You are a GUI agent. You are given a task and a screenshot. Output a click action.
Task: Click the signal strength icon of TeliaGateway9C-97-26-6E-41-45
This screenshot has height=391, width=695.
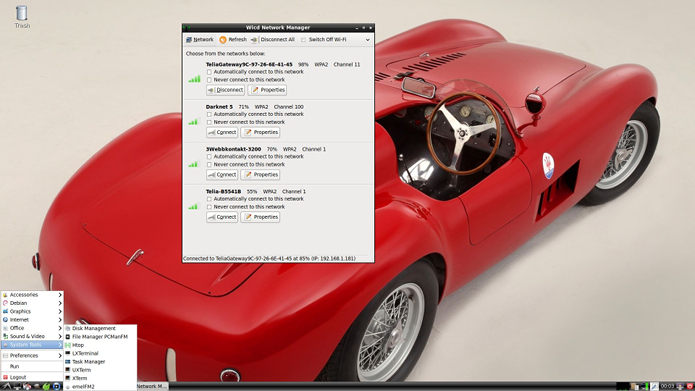point(194,79)
